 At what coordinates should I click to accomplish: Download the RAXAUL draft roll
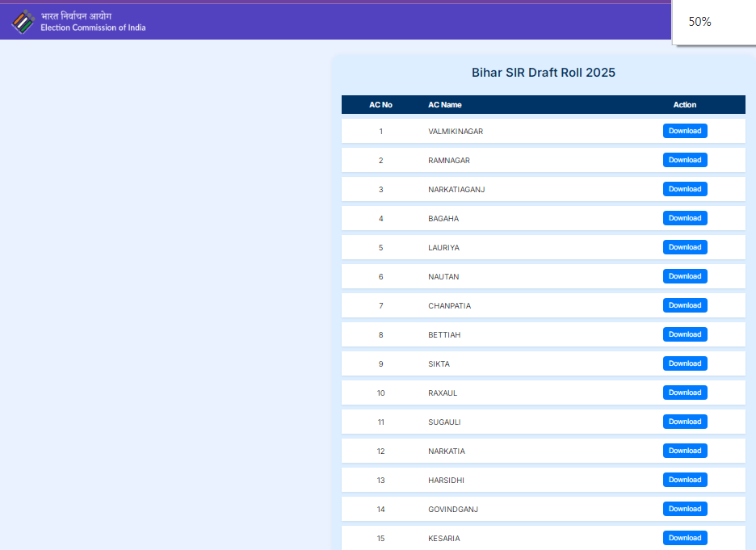coord(684,393)
